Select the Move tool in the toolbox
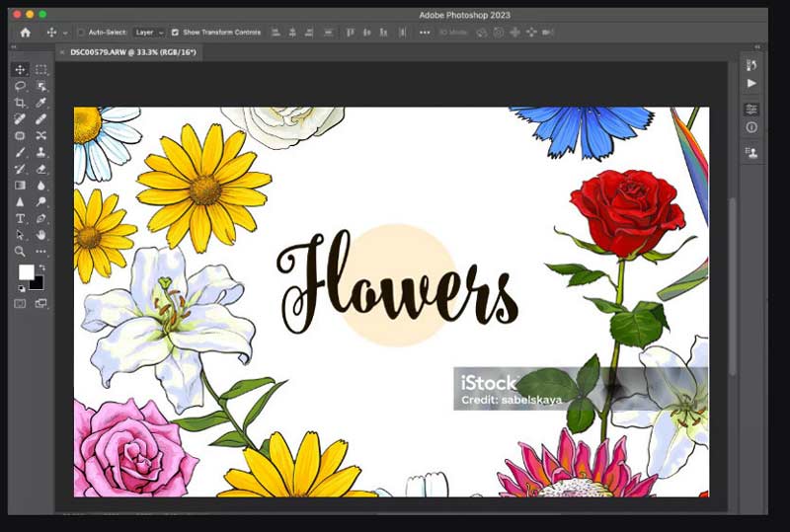Image resolution: width=790 pixels, height=532 pixels. pyautogui.click(x=20, y=69)
